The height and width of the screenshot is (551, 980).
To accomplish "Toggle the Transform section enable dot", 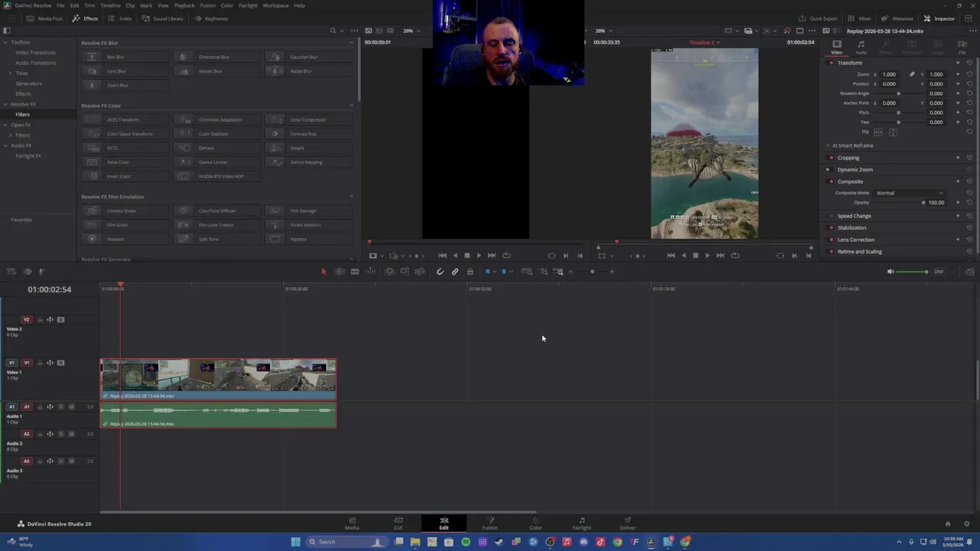I will [x=831, y=63].
